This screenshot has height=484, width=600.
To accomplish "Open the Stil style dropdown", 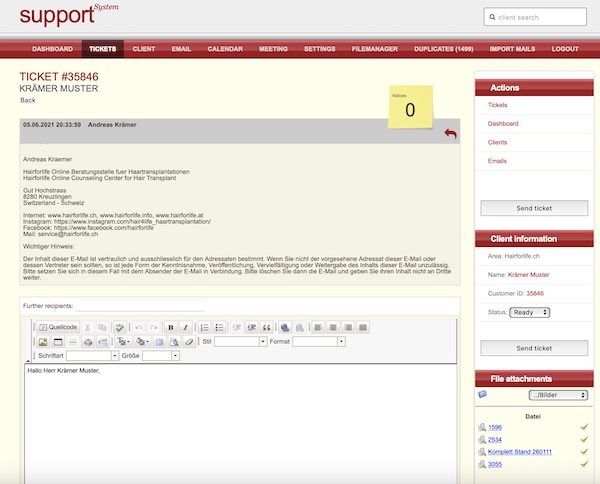I will tap(241, 342).
